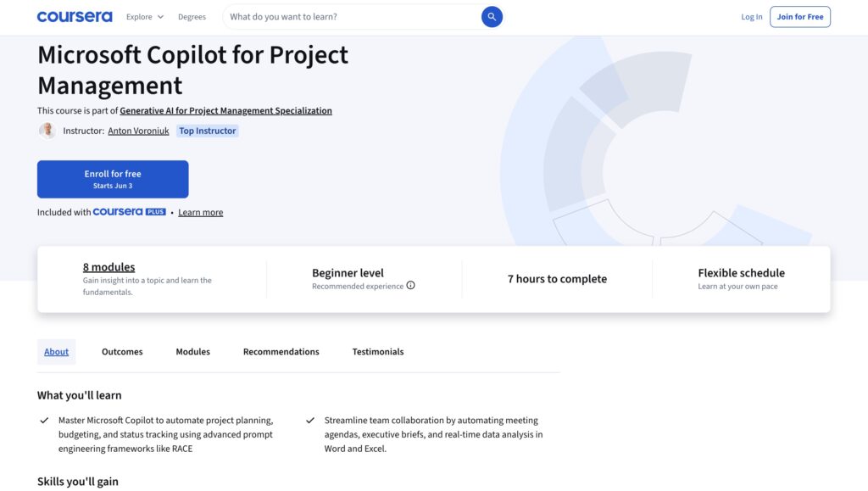The image size is (868, 491).
Task: Click the 'Streamline team collaboration' learning point
Action: point(433,434)
